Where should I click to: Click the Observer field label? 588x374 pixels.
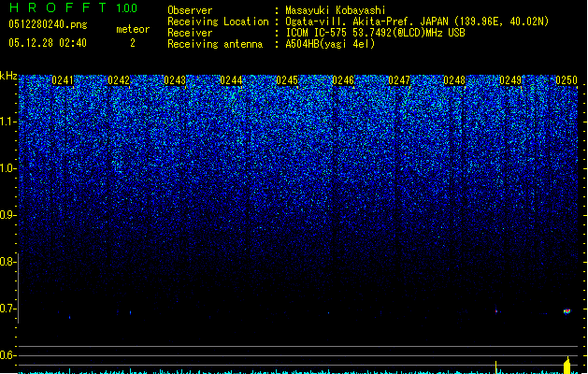point(190,10)
